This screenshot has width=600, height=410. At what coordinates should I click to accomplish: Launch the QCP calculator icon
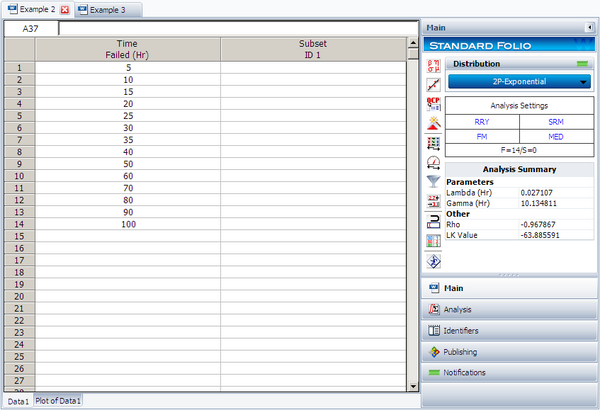pyautogui.click(x=433, y=104)
